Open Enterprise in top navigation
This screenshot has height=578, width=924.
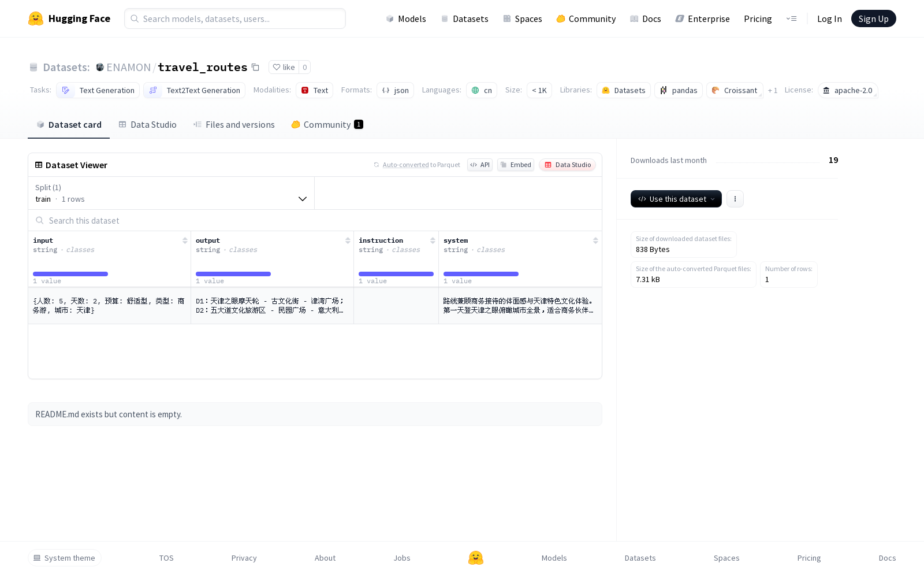[702, 18]
